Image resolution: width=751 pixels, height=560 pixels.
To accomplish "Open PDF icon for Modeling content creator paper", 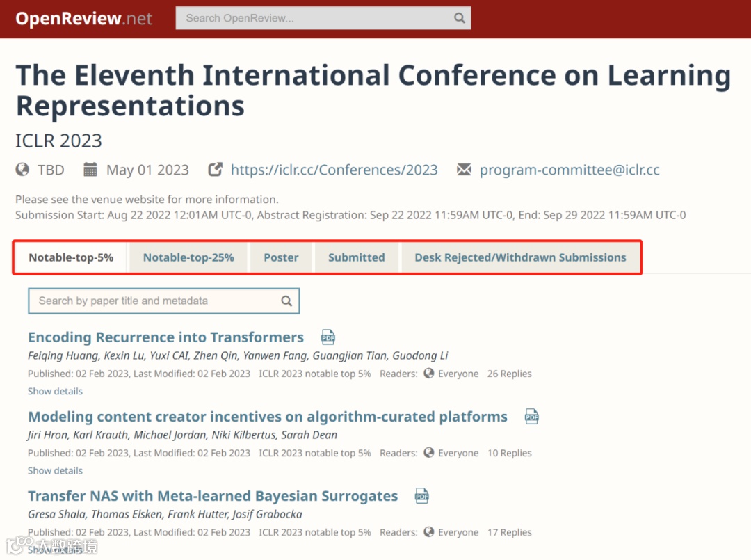I will pos(532,417).
